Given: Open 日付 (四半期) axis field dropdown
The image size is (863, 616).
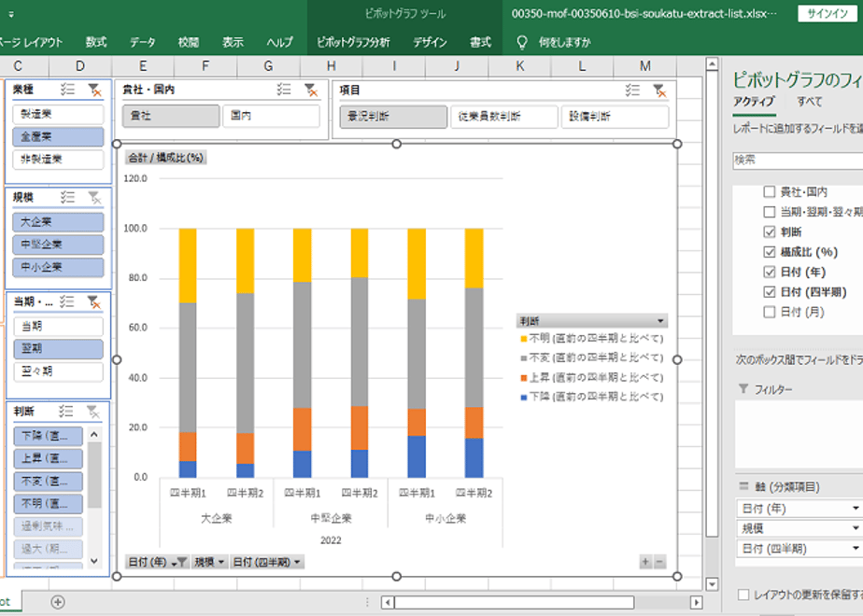Looking at the screenshot, I should click(856, 549).
